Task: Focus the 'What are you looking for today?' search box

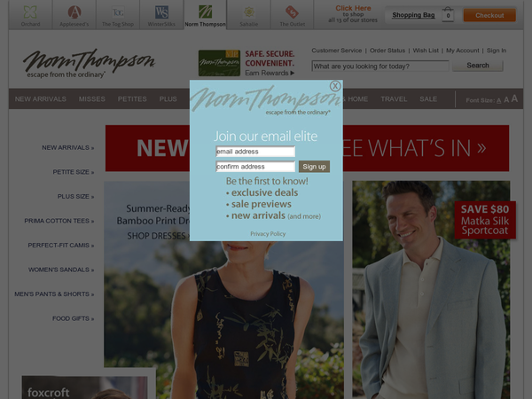Action: point(380,66)
